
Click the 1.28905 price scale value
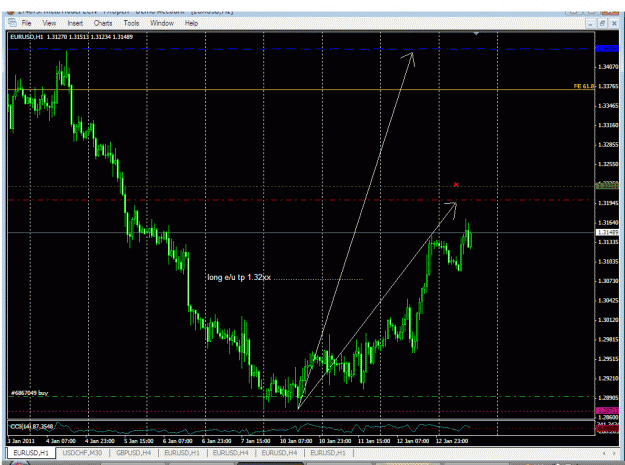click(x=608, y=398)
